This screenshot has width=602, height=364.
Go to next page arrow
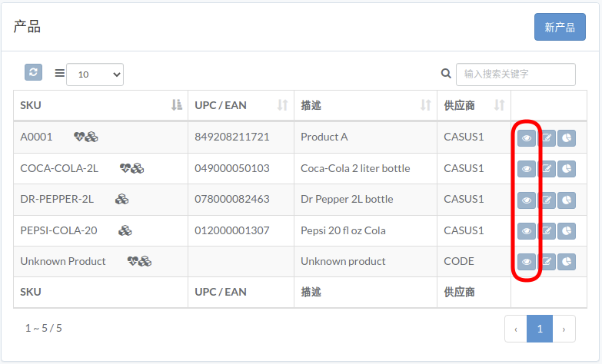click(x=564, y=329)
